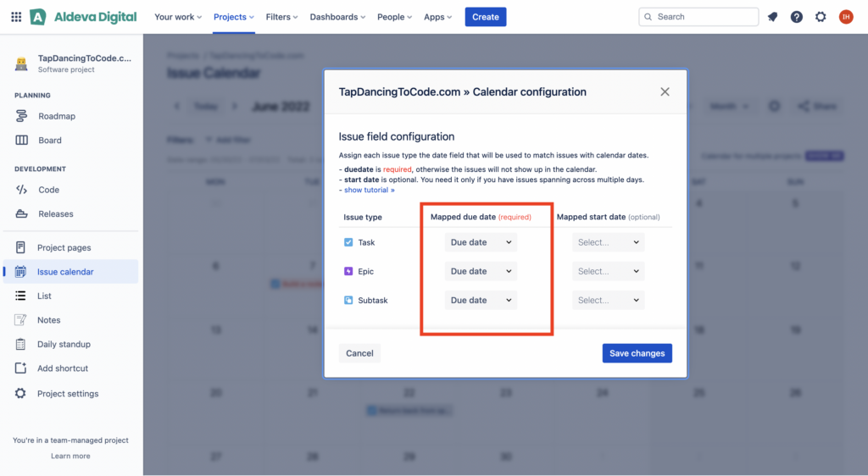Open Epic mapped start date dropdown
The image size is (868, 476).
click(608, 271)
